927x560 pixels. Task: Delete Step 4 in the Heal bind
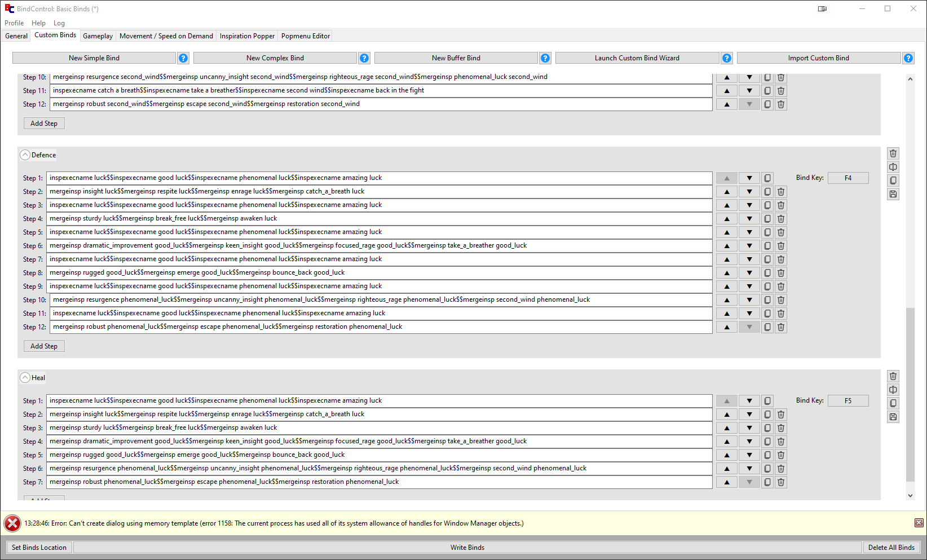tap(781, 442)
